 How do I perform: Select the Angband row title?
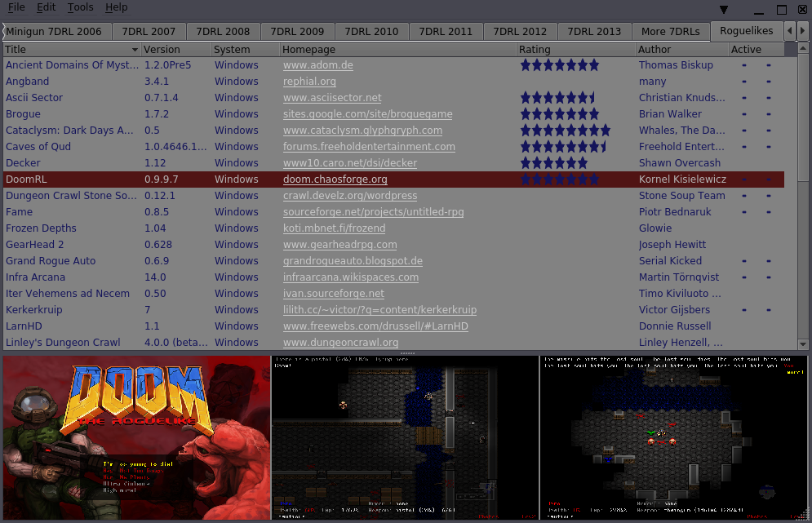pos(28,82)
